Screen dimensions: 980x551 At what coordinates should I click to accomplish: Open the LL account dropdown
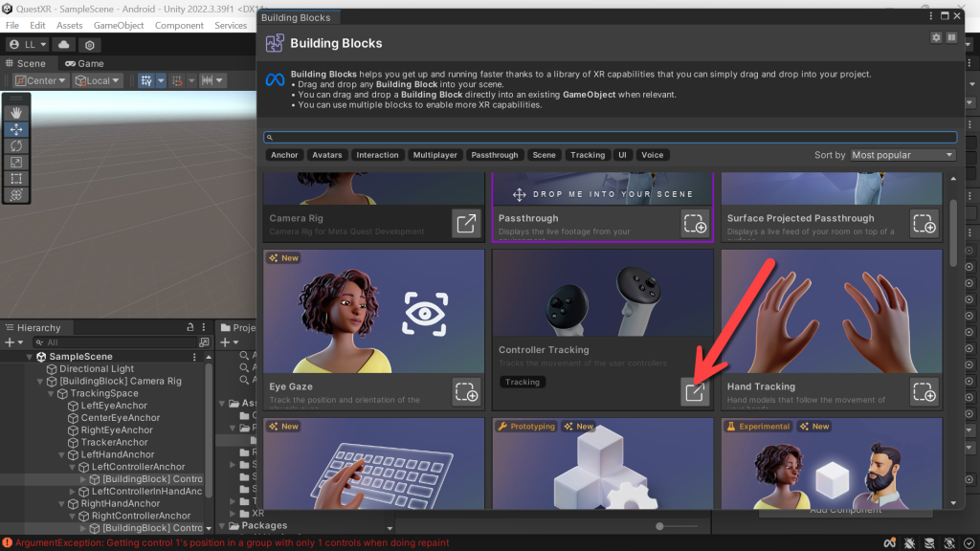(x=28, y=45)
